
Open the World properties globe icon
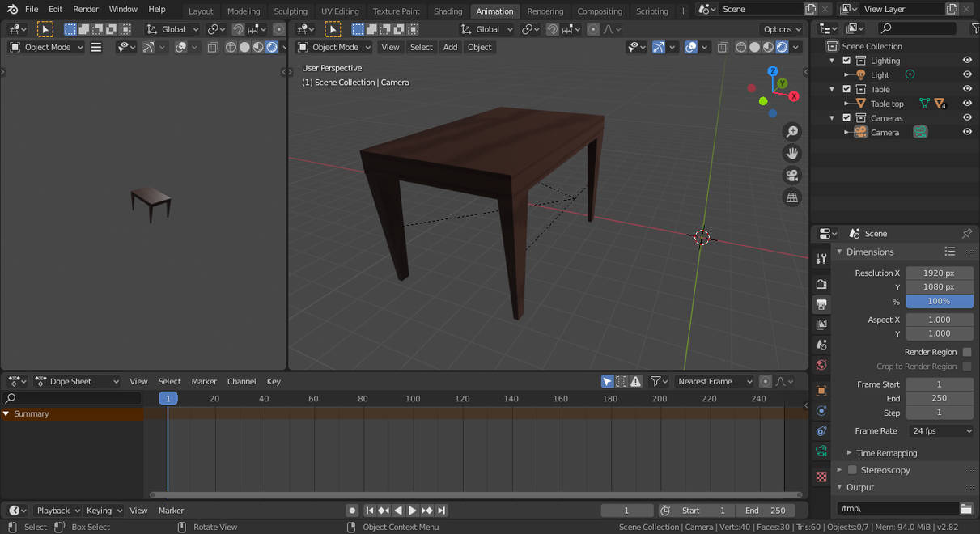pos(821,365)
